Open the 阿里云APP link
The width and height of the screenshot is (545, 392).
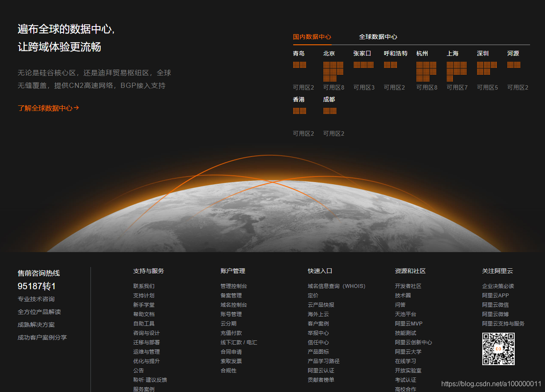495,296
